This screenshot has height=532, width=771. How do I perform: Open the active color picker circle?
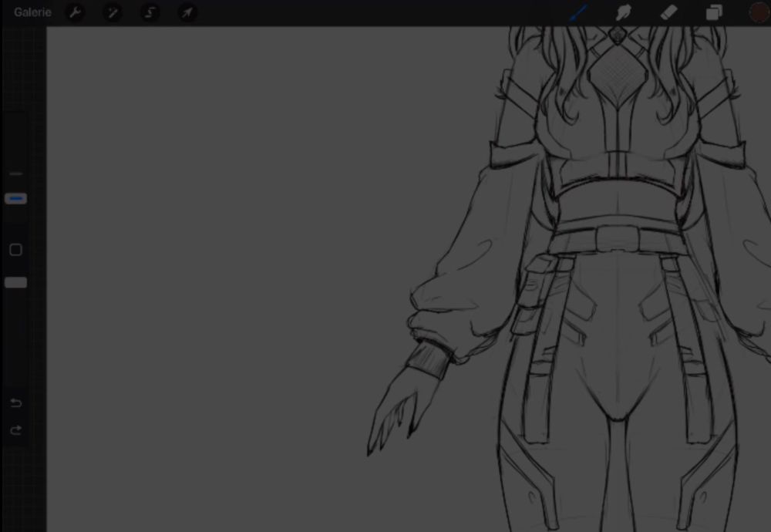tap(759, 12)
